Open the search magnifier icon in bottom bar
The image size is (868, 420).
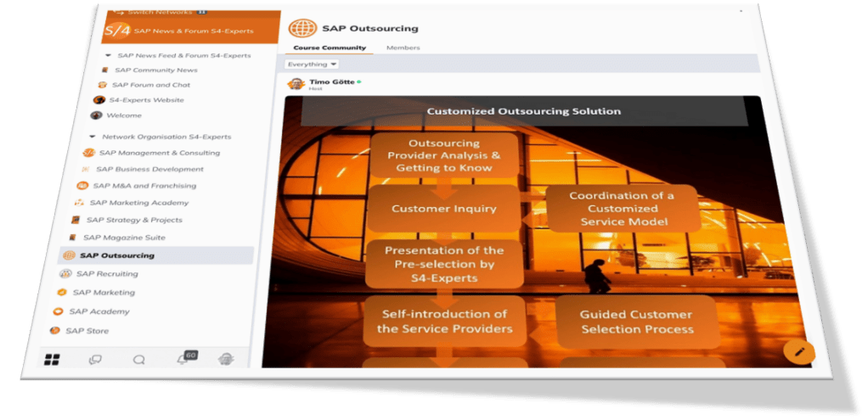click(x=139, y=361)
